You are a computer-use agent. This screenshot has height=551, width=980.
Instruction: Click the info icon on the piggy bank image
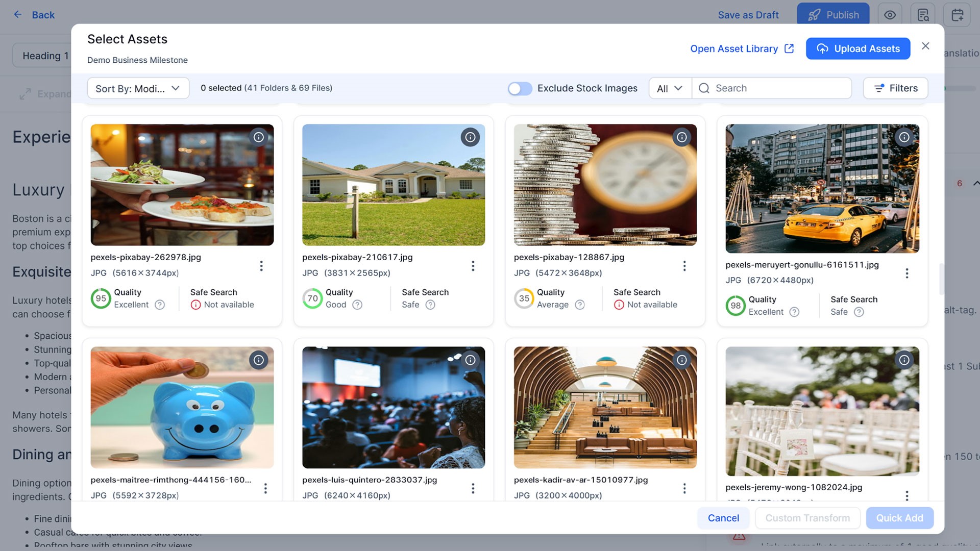tap(258, 360)
